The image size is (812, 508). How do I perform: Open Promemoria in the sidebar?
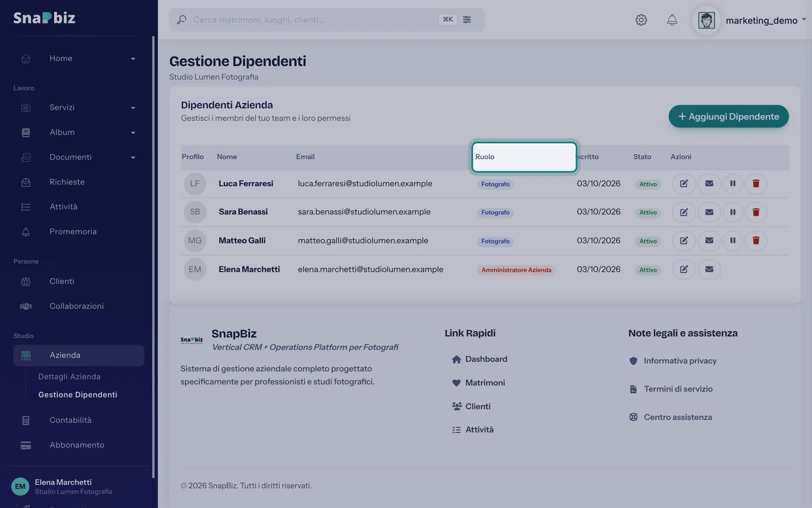coord(79,232)
